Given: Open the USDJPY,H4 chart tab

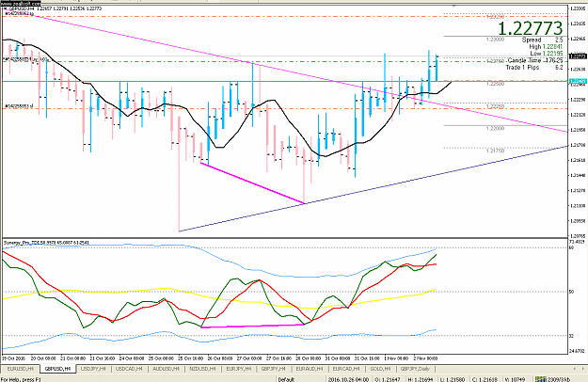Looking at the screenshot, I should point(94,369).
